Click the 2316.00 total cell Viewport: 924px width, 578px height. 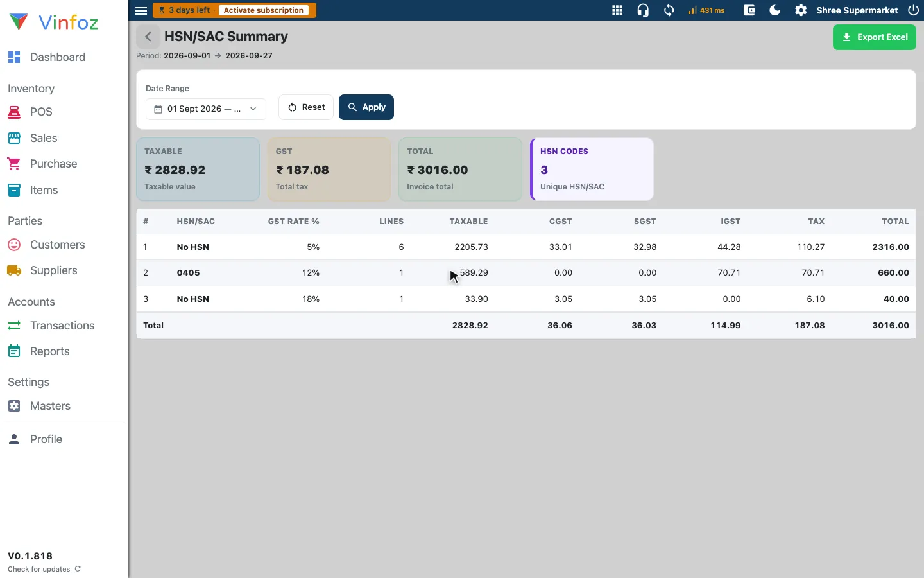[891, 247]
